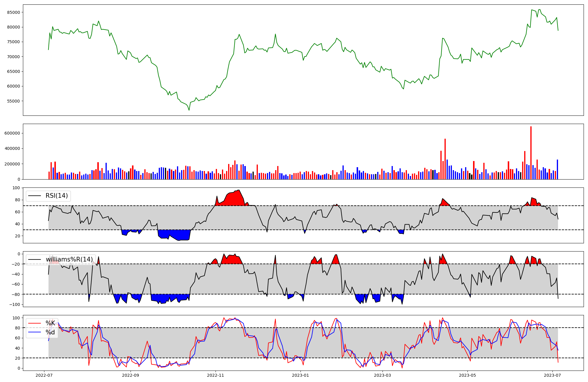Click the 2022-07 x-axis date label
This screenshot has width=588, height=382.
coord(44,375)
